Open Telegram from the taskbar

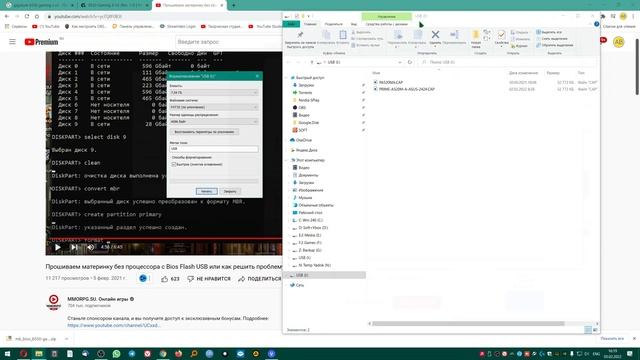coord(132,354)
